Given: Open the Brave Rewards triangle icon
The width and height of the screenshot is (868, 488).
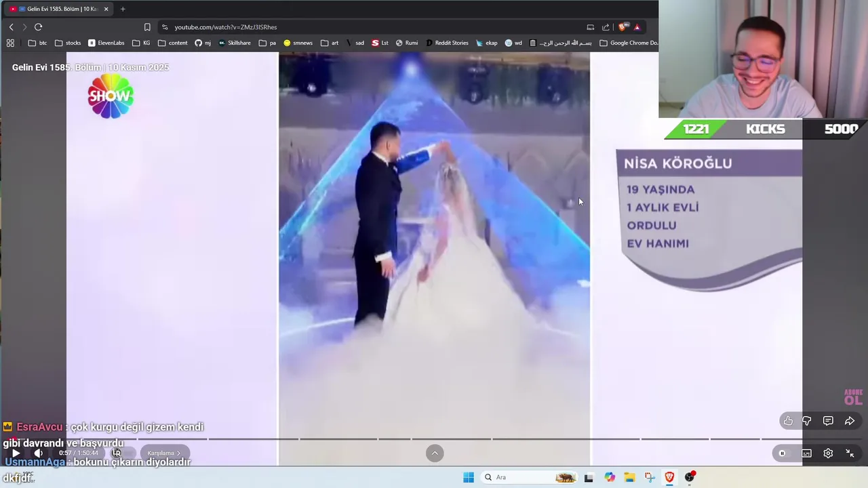Looking at the screenshot, I should tap(637, 27).
